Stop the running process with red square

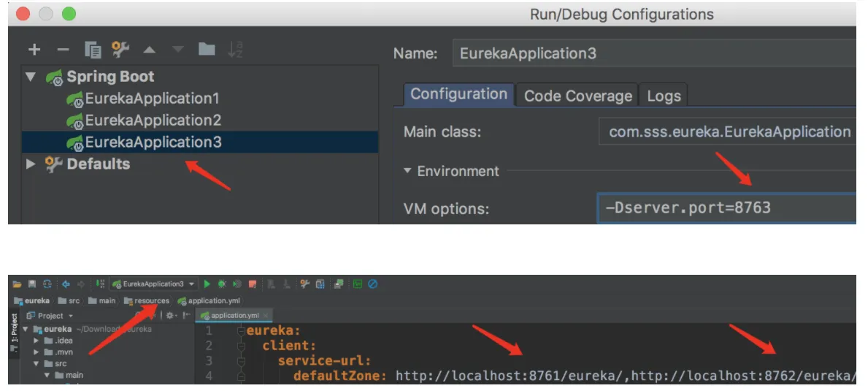coord(253,284)
